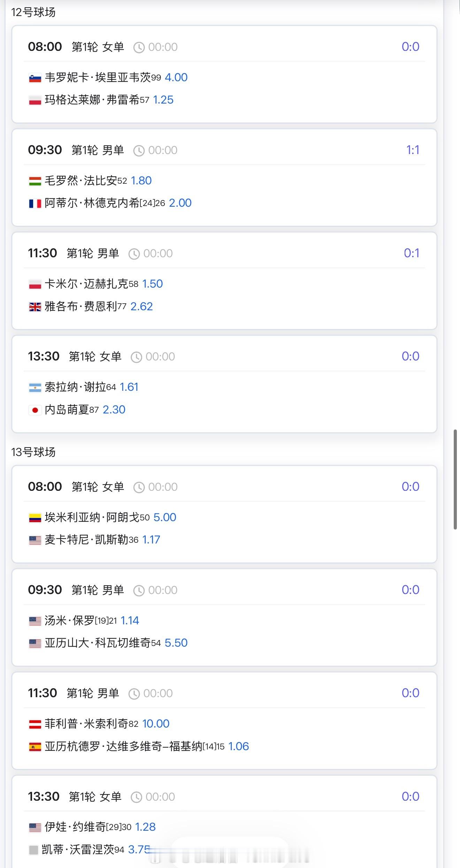Open player 玛格达莱娜·弗雷希
Viewport: 460px width, 868px height.
tap(92, 100)
